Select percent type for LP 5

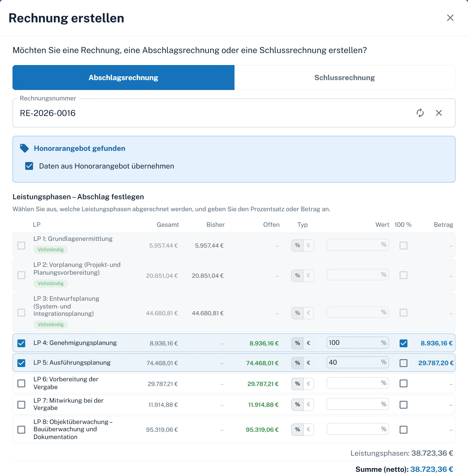(x=297, y=363)
